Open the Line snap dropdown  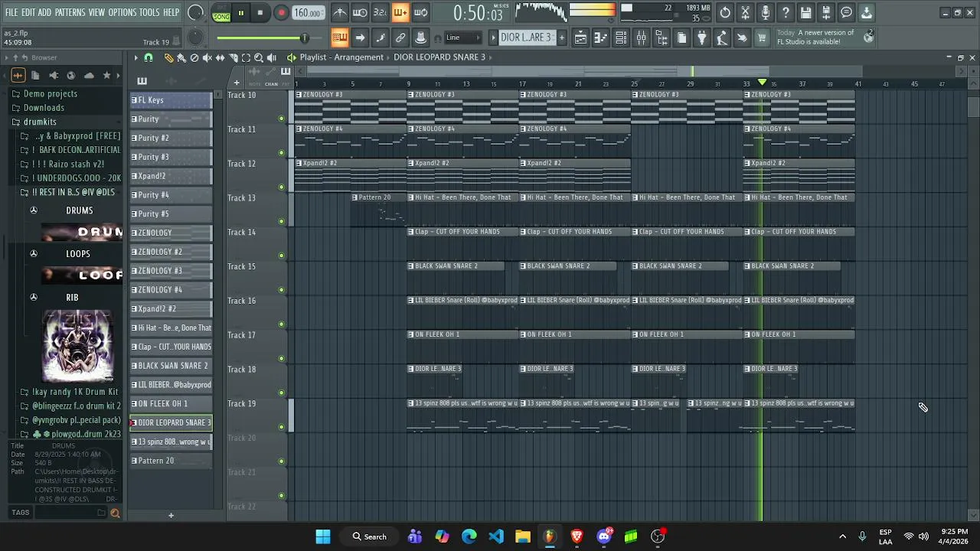(x=463, y=37)
